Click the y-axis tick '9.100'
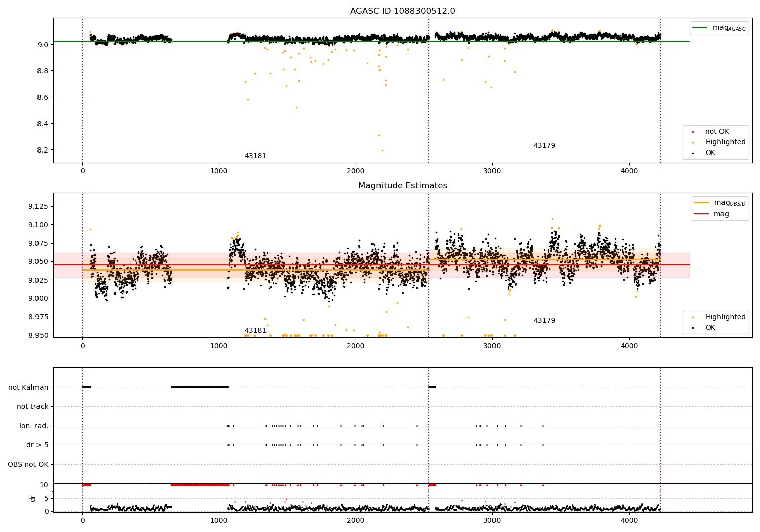This screenshot has height=532, width=760. (39, 225)
